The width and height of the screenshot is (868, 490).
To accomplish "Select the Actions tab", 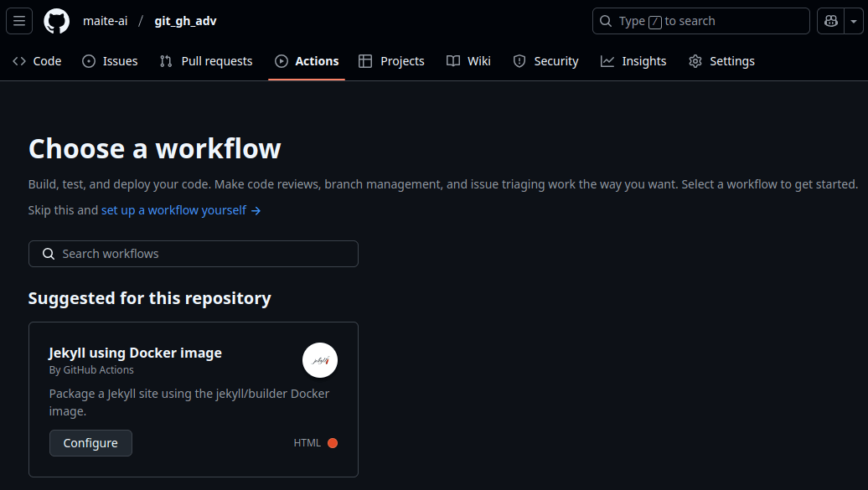I will click(x=307, y=61).
